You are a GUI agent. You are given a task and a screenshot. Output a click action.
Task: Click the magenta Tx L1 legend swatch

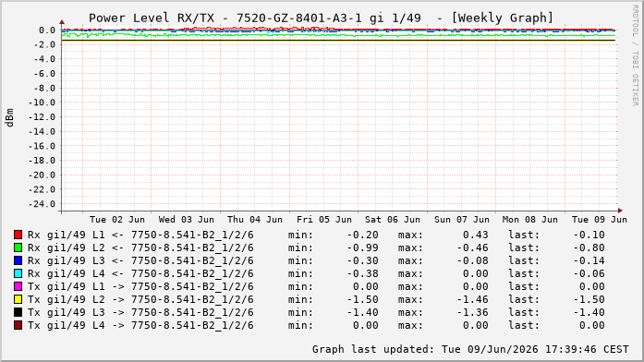pyautogui.click(x=18, y=286)
